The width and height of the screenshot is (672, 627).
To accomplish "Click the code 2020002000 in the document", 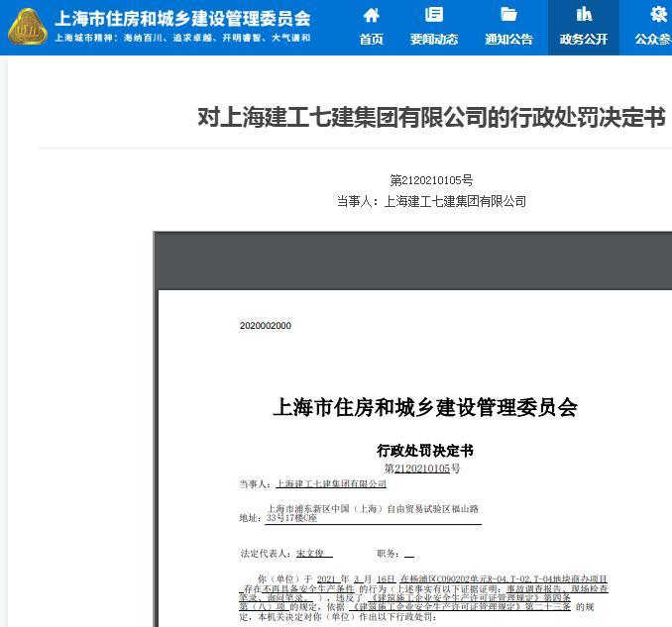I will (x=266, y=326).
